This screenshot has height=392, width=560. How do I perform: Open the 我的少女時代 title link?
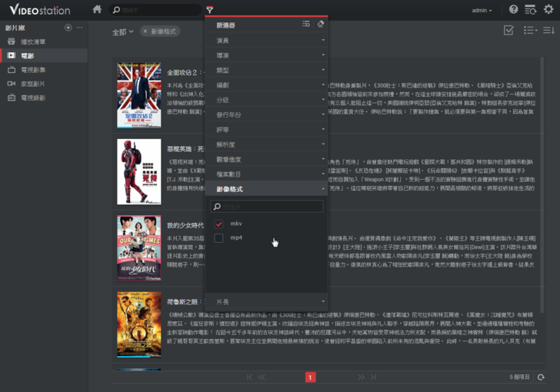tap(185, 225)
